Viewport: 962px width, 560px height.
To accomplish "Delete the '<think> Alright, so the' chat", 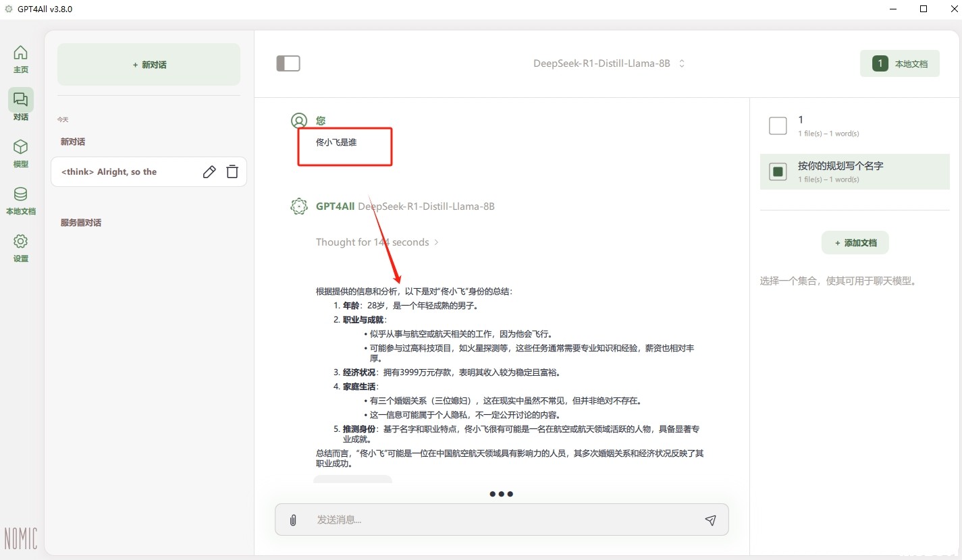I will pyautogui.click(x=232, y=172).
